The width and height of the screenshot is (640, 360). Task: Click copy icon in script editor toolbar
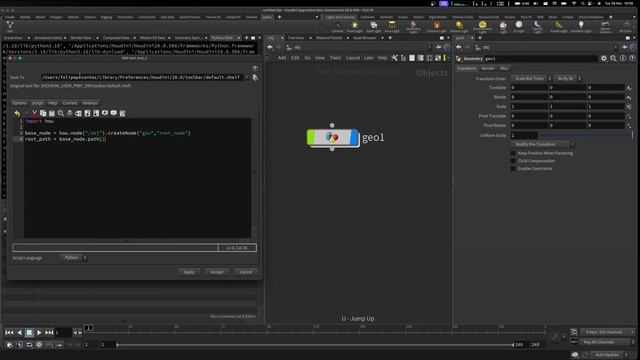[43, 113]
